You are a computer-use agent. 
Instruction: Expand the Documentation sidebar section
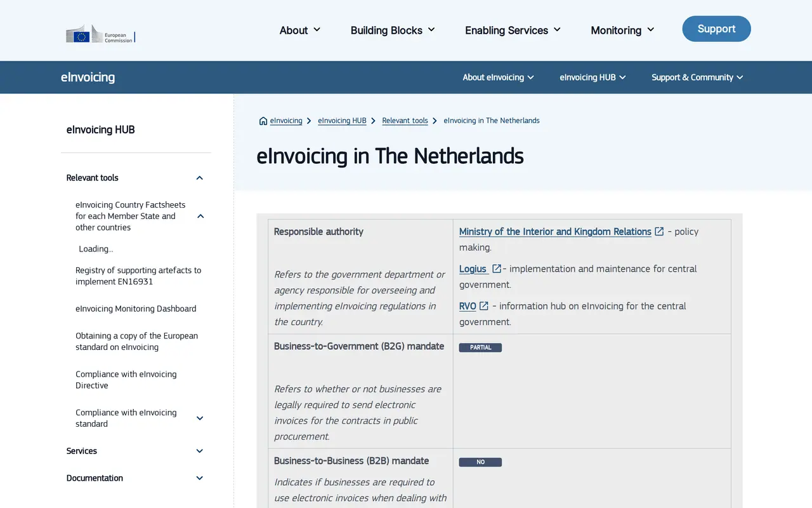[199, 478]
